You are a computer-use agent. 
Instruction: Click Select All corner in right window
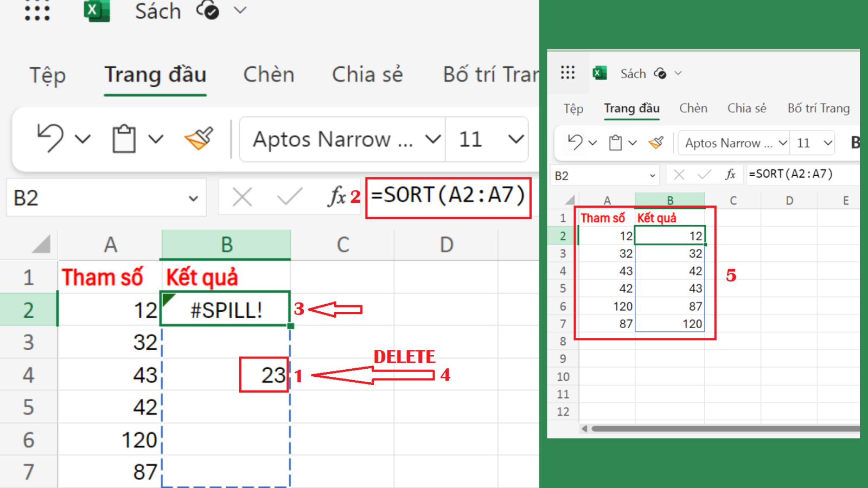[569, 200]
